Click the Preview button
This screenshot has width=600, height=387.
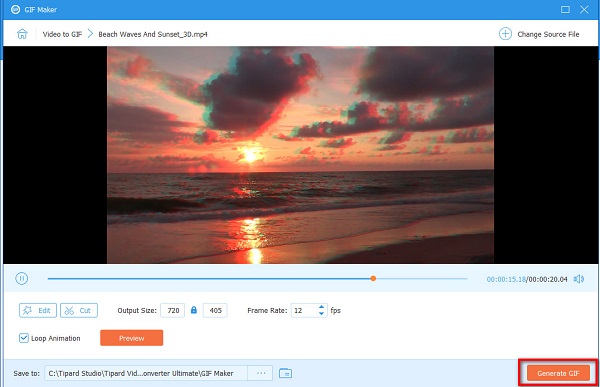pyautogui.click(x=132, y=338)
